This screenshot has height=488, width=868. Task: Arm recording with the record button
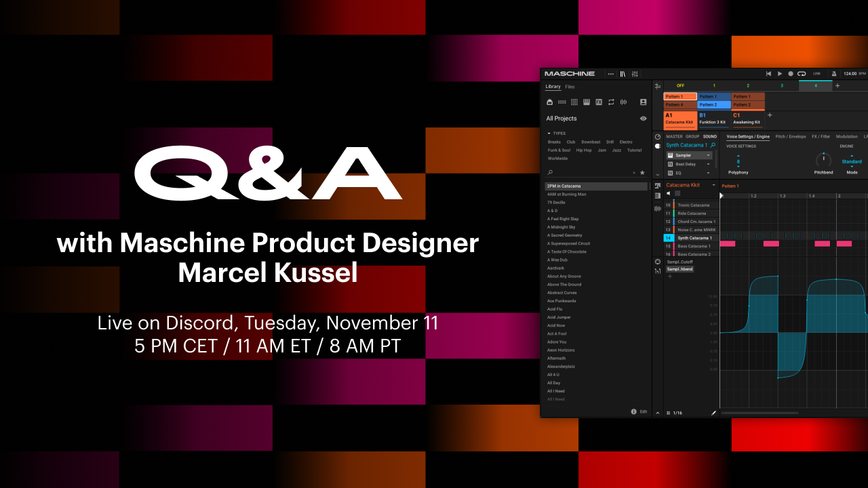791,73
